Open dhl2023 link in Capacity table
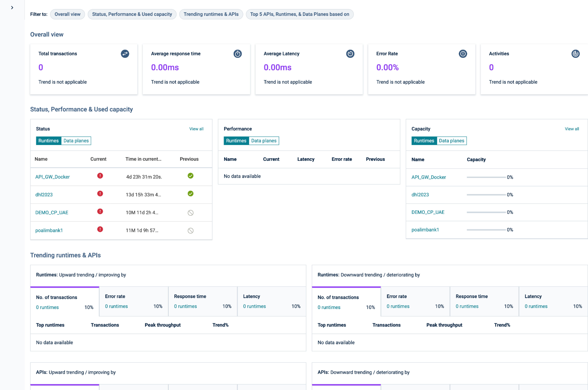Image resolution: width=588 pixels, height=390 pixels. coord(420,195)
